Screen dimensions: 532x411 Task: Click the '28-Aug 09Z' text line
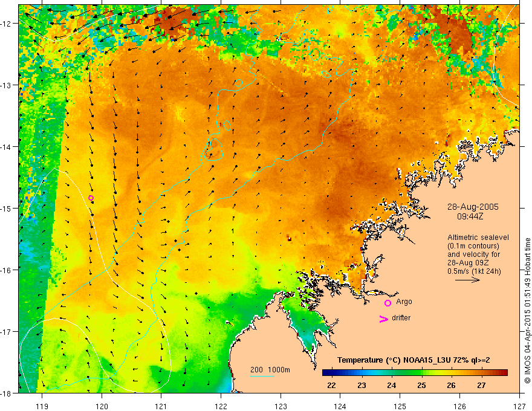(467, 262)
